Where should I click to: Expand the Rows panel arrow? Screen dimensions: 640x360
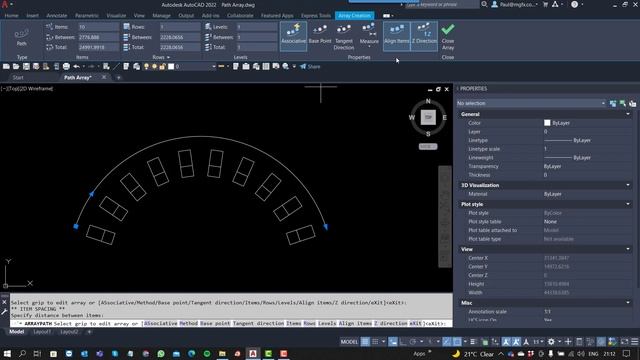coord(168,58)
